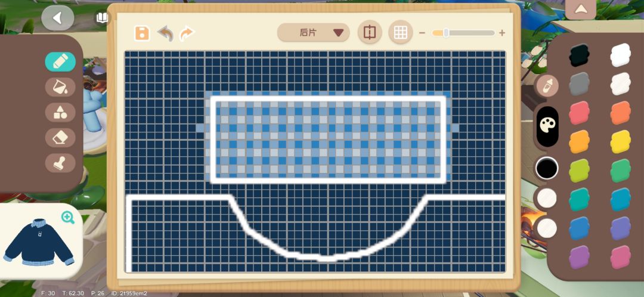This screenshot has height=297, width=644.
Task: Click the plus zoom-in button
Action: click(502, 33)
